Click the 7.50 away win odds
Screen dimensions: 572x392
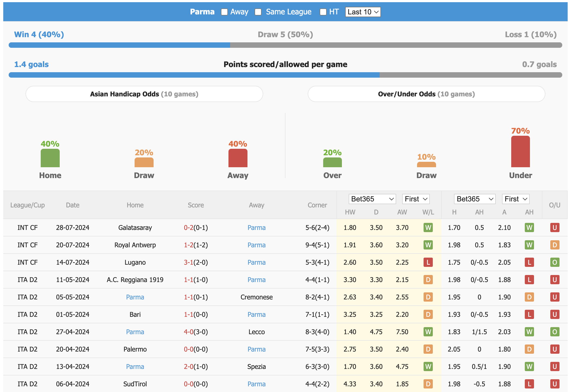click(402, 332)
